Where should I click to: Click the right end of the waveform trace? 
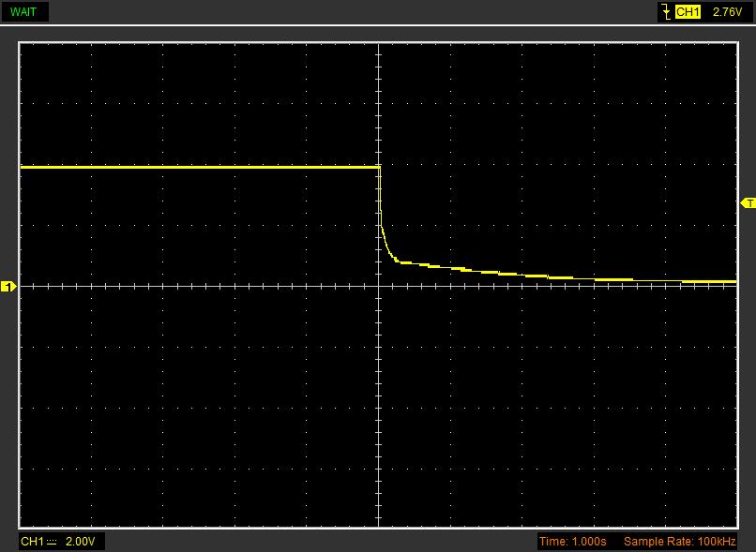pos(733,281)
